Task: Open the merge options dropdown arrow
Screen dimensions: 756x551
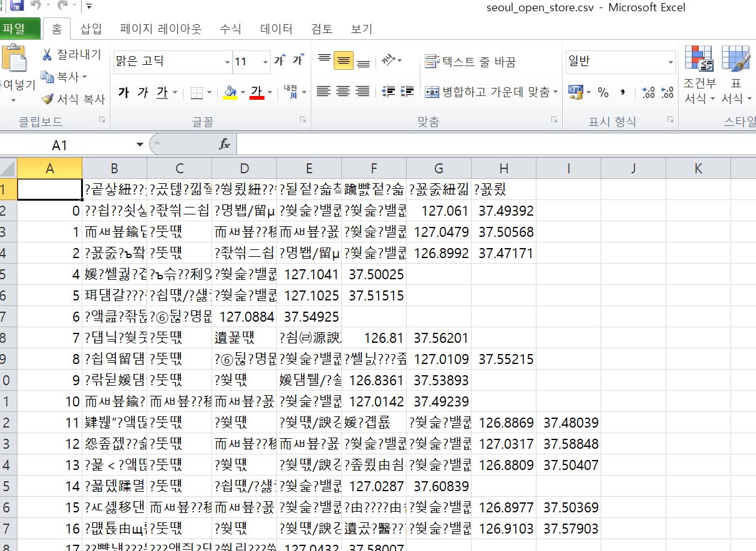Action: tap(555, 93)
